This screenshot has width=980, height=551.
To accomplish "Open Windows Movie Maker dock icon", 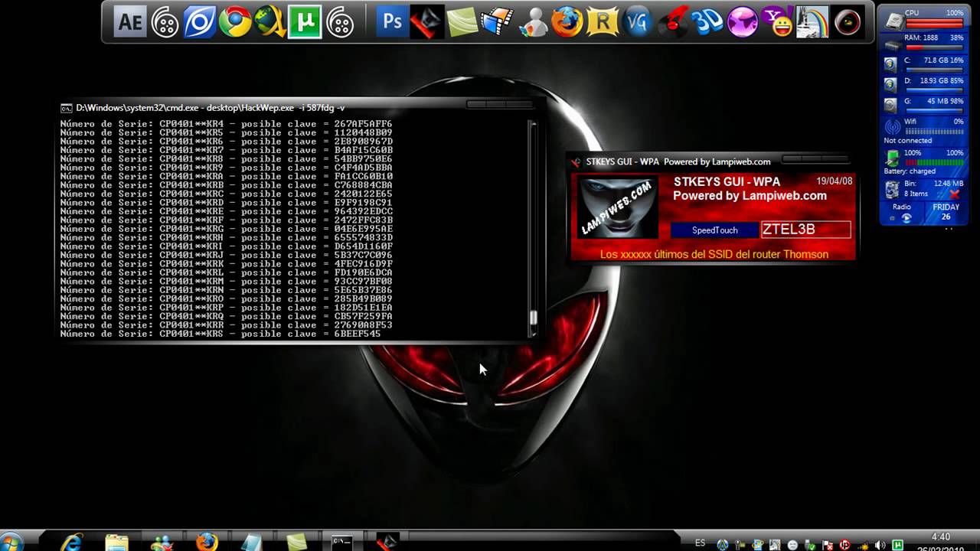I will [497, 22].
